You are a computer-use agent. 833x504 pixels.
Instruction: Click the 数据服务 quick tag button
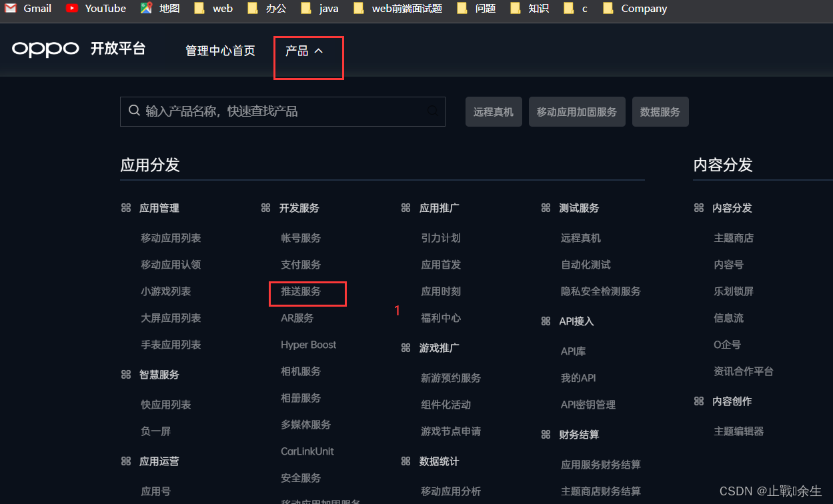(x=660, y=111)
